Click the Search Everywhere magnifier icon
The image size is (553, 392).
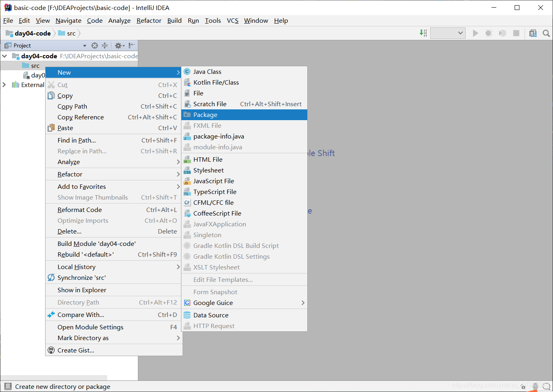[546, 33]
